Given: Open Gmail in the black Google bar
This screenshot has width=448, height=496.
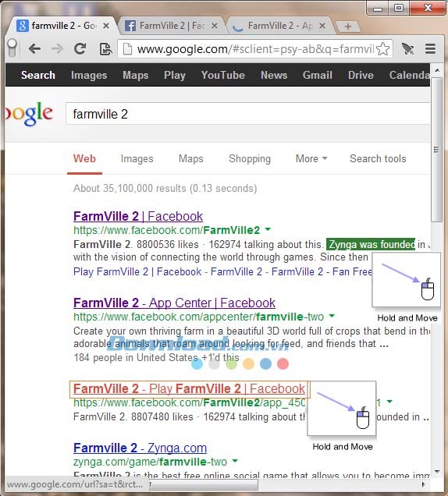Looking at the screenshot, I should 318,76.
